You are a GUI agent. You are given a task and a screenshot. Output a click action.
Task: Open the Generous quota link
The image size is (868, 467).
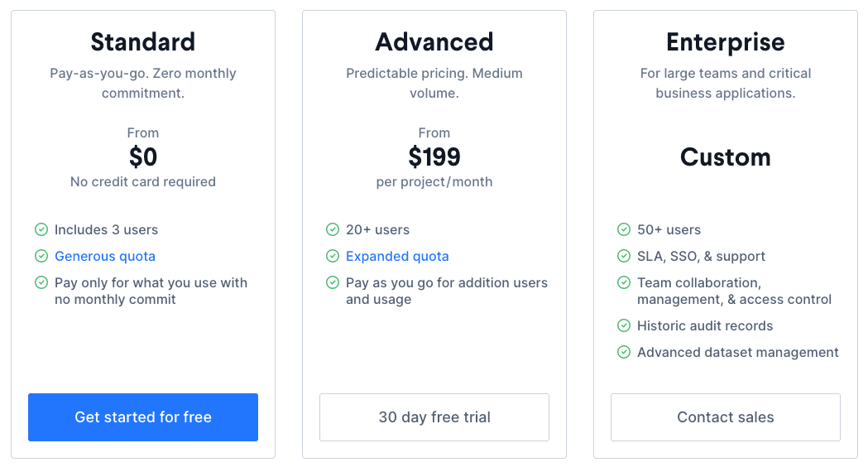point(105,256)
